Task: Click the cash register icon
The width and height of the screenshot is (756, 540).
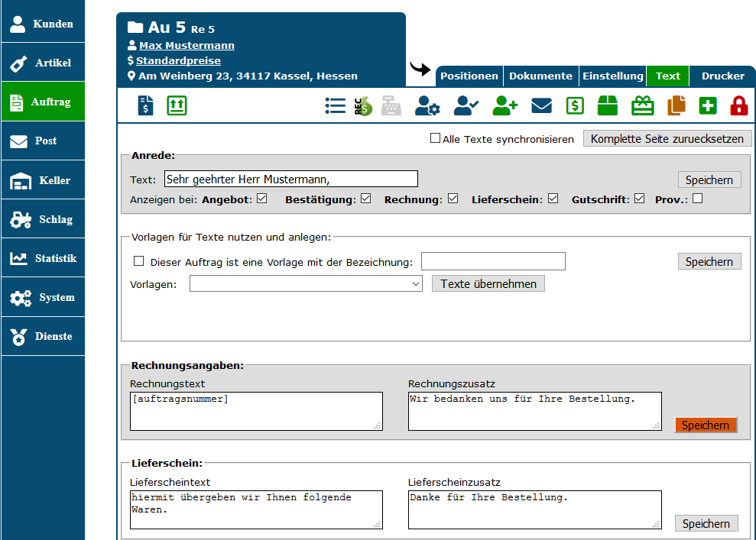Action: (x=391, y=105)
